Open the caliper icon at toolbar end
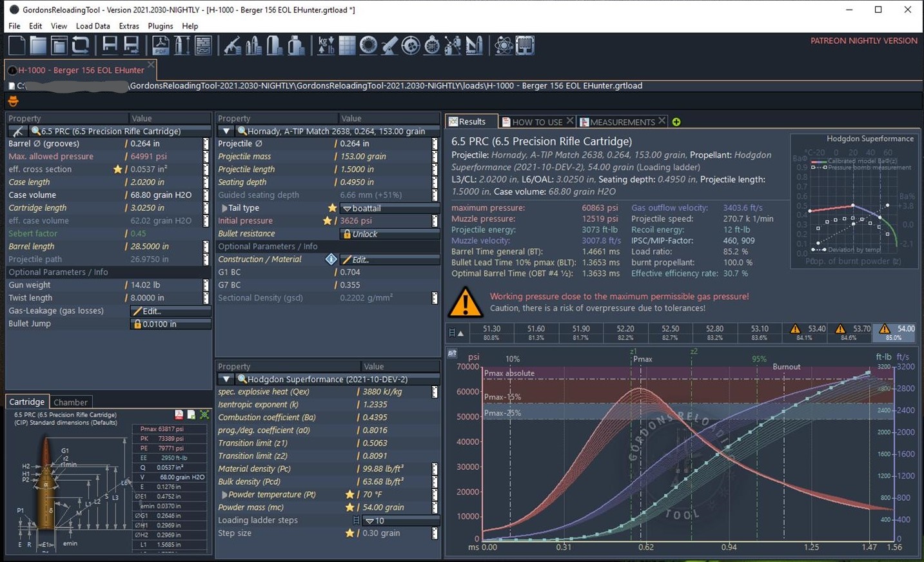This screenshot has width=924, height=562. tap(525, 45)
